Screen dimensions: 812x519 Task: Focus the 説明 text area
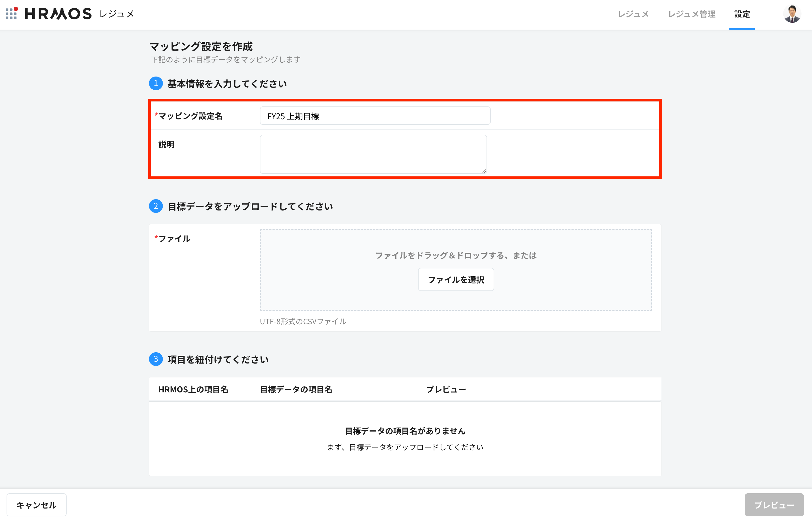[373, 154]
